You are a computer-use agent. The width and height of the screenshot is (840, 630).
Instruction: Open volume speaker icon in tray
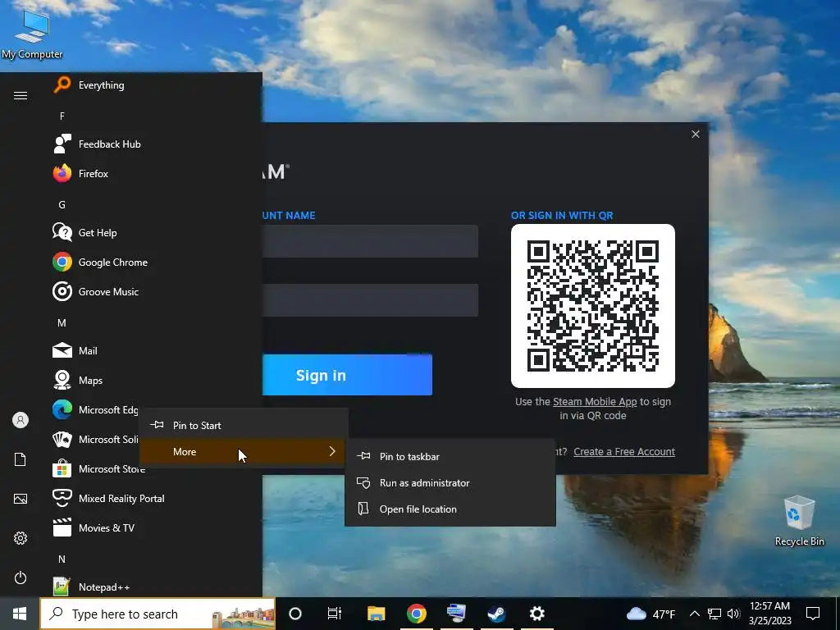(733, 614)
